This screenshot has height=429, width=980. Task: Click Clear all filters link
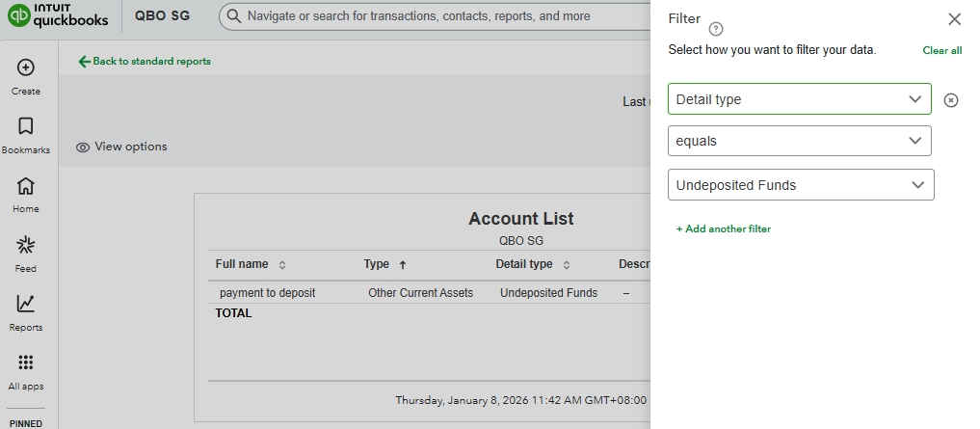point(941,50)
